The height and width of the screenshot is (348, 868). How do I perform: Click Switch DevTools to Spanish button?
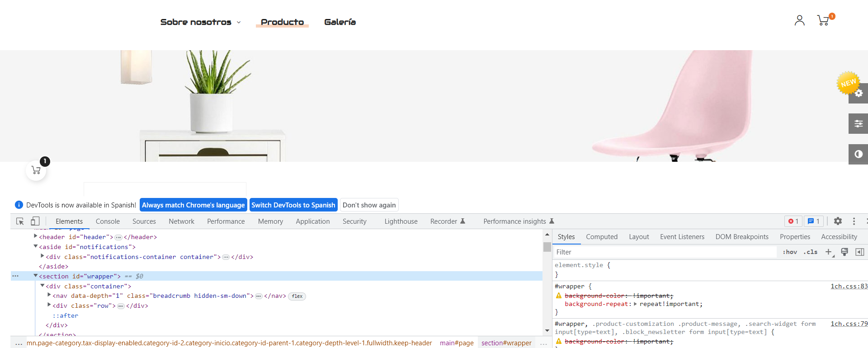point(293,205)
